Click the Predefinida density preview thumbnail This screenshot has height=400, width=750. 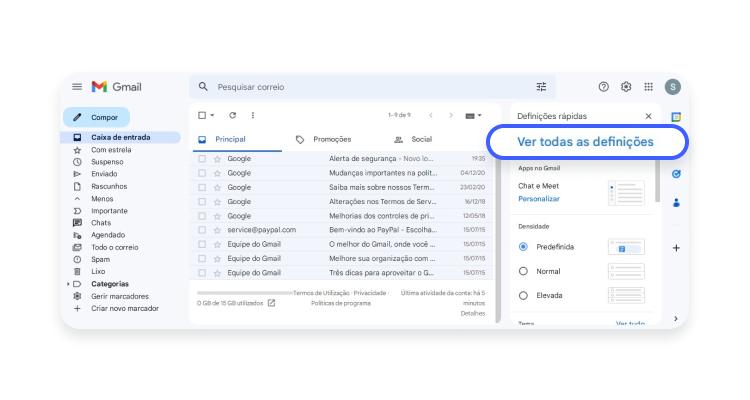point(626,247)
